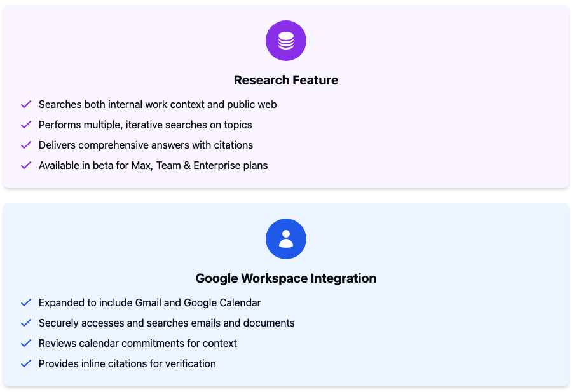Click the blue user profile icon
Screen dimensions: 574x392
click(286, 239)
